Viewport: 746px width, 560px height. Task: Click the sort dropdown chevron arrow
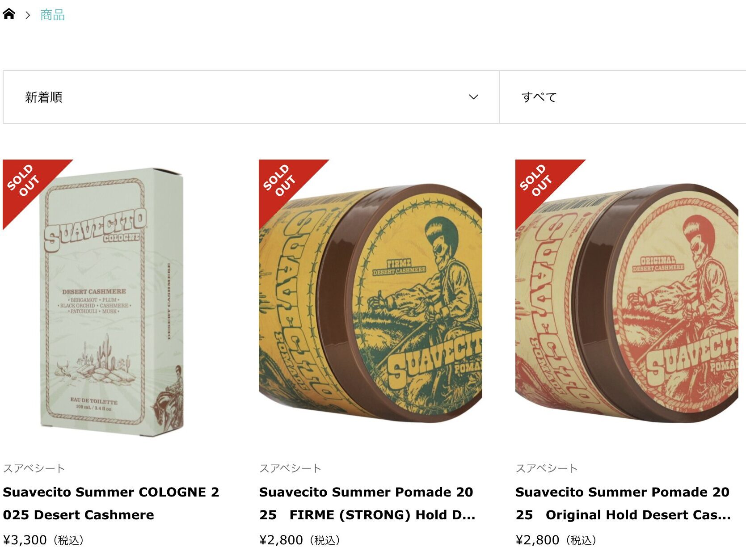473,97
